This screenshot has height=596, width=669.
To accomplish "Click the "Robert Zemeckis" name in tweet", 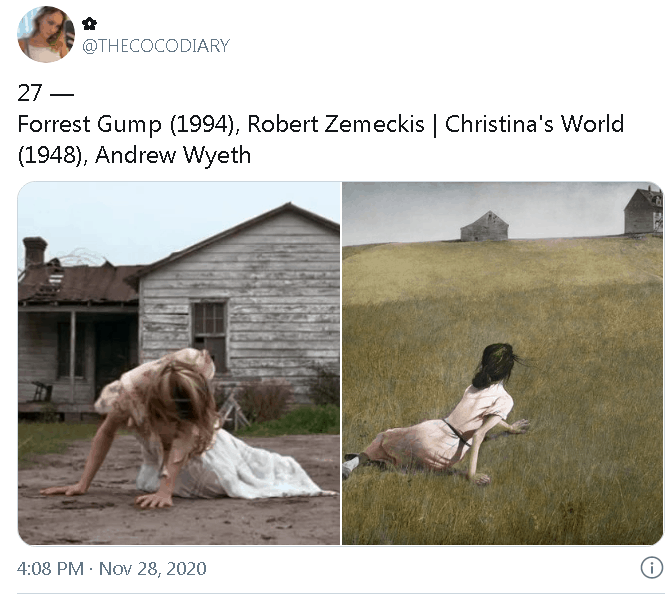I will pos(336,125).
